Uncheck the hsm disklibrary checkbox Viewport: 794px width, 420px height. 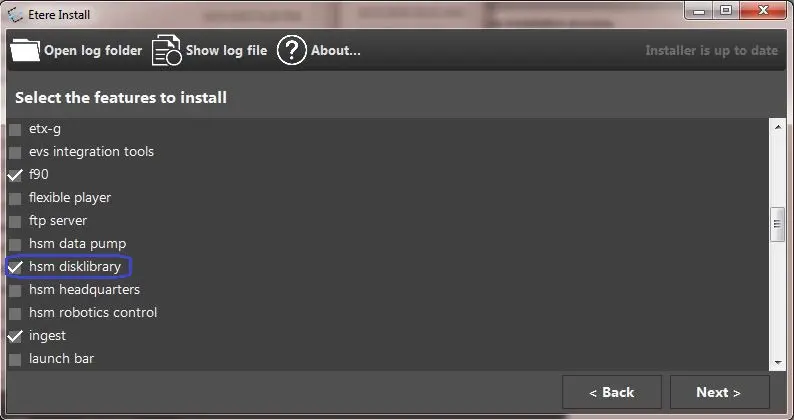click(x=15, y=267)
